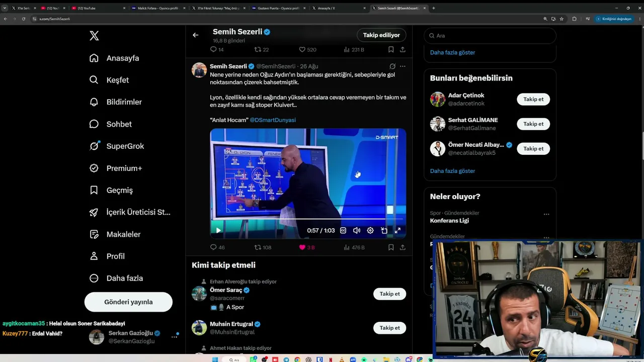Open account menu dots beside Serkan Gazioğlu
644x362 pixels.
click(x=175, y=336)
